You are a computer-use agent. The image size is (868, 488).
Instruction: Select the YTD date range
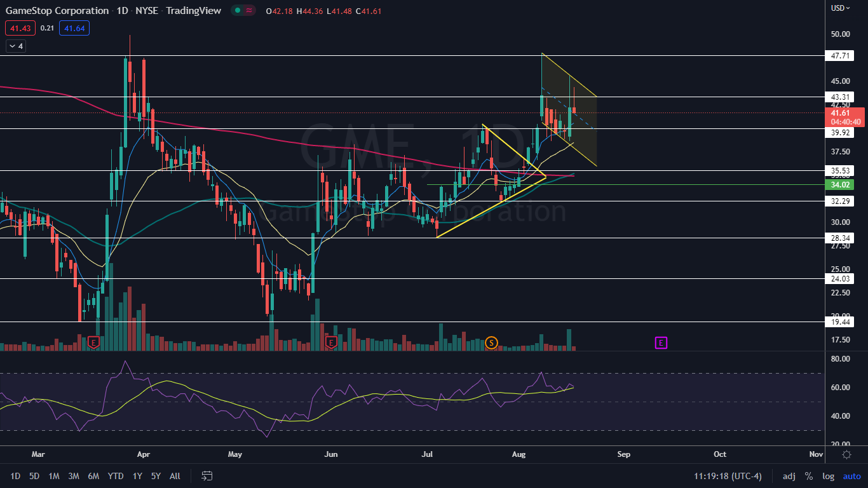pos(116,476)
